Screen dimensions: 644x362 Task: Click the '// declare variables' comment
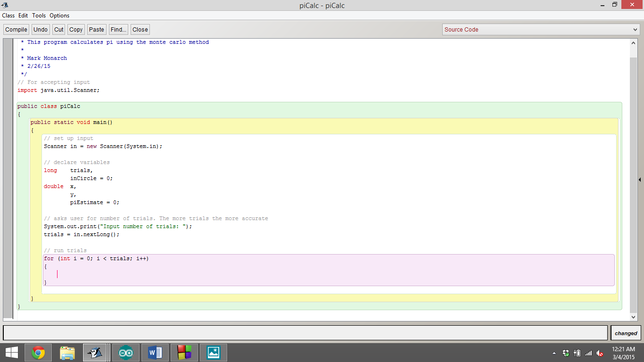click(x=76, y=162)
